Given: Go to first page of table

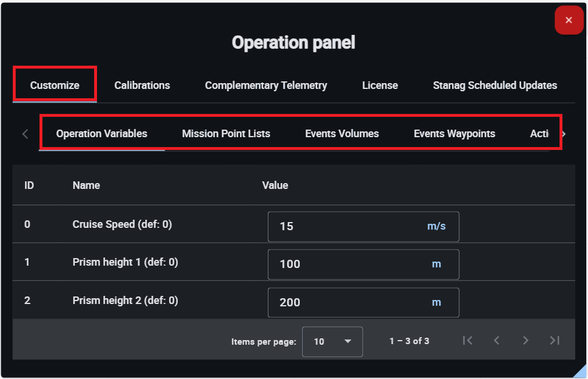Looking at the screenshot, I should [x=468, y=341].
